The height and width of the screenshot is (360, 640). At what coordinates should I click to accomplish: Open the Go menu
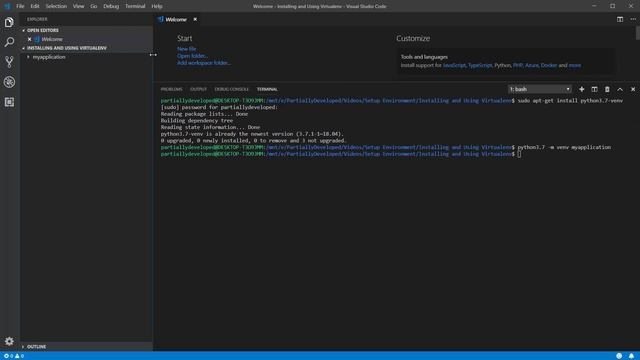(x=93, y=6)
